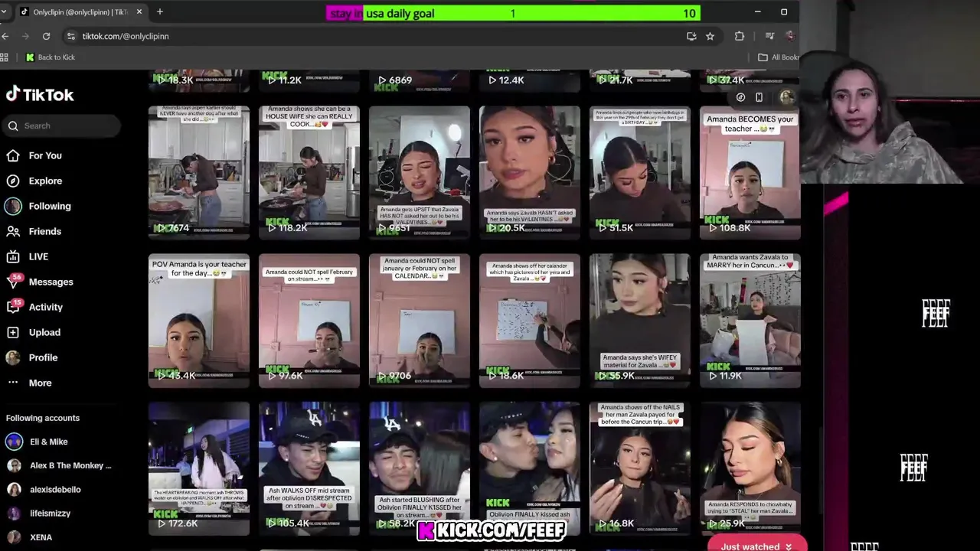Open the LIVE section
980x551 pixels.
(38, 256)
